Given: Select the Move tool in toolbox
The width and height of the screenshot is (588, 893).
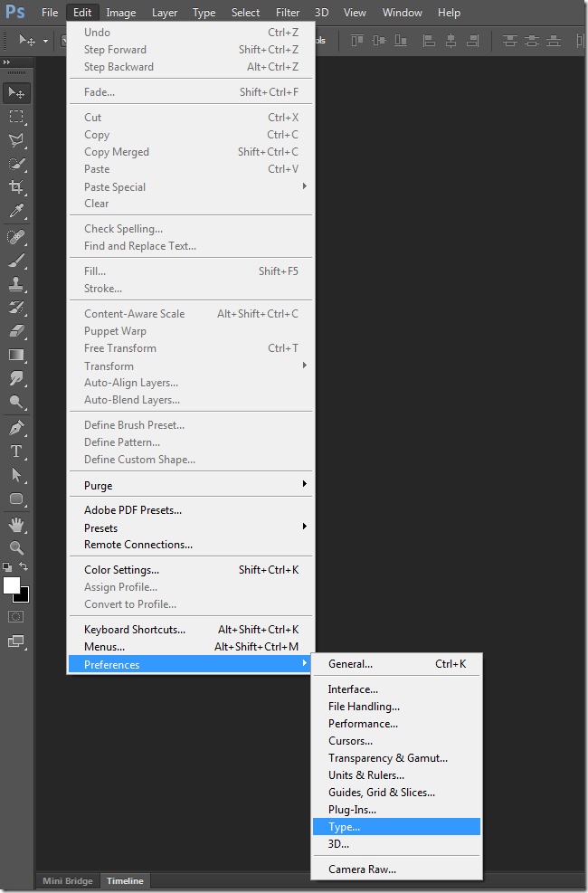Looking at the screenshot, I should 16,92.
